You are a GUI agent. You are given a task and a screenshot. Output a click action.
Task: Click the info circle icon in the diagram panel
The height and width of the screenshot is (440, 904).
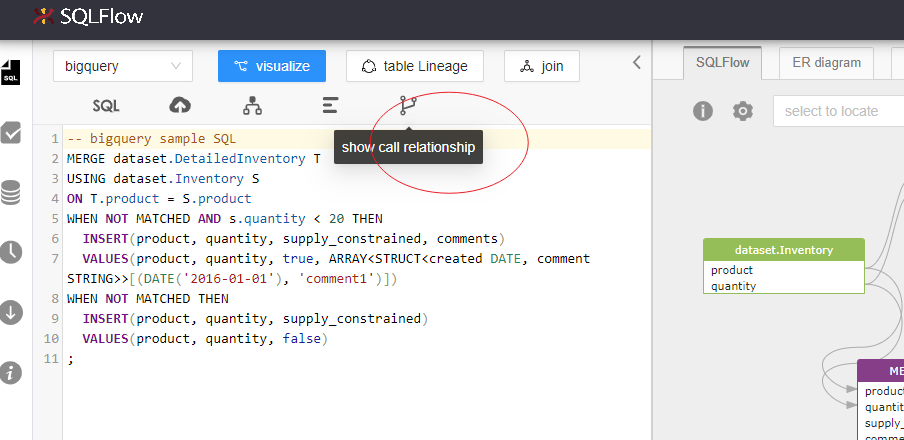pyautogui.click(x=703, y=111)
